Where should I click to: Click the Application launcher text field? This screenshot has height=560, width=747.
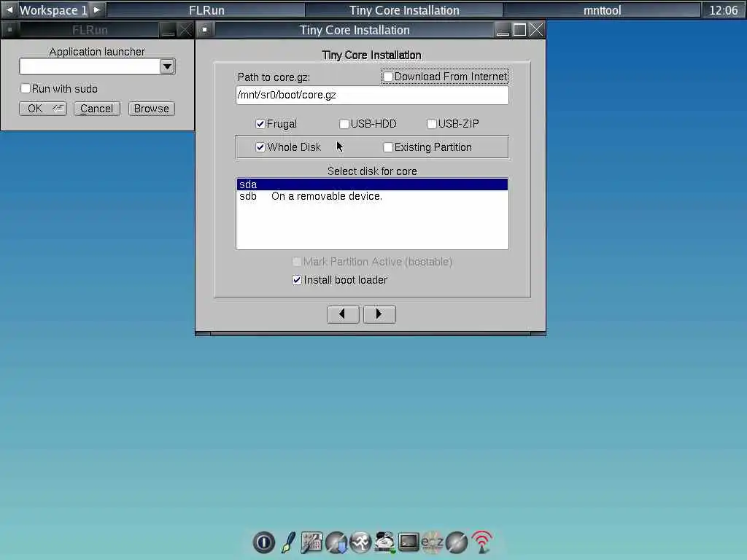90,66
